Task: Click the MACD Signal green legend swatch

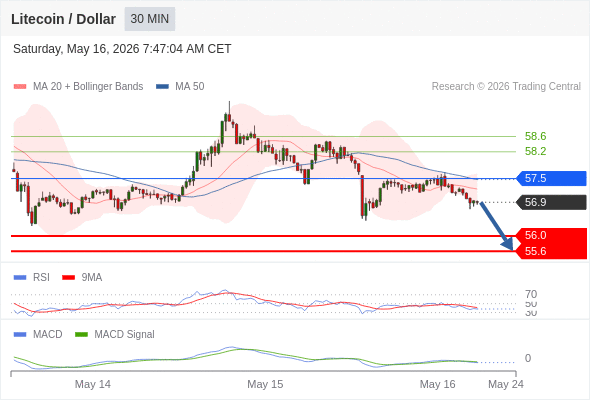Action: pos(81,335)
